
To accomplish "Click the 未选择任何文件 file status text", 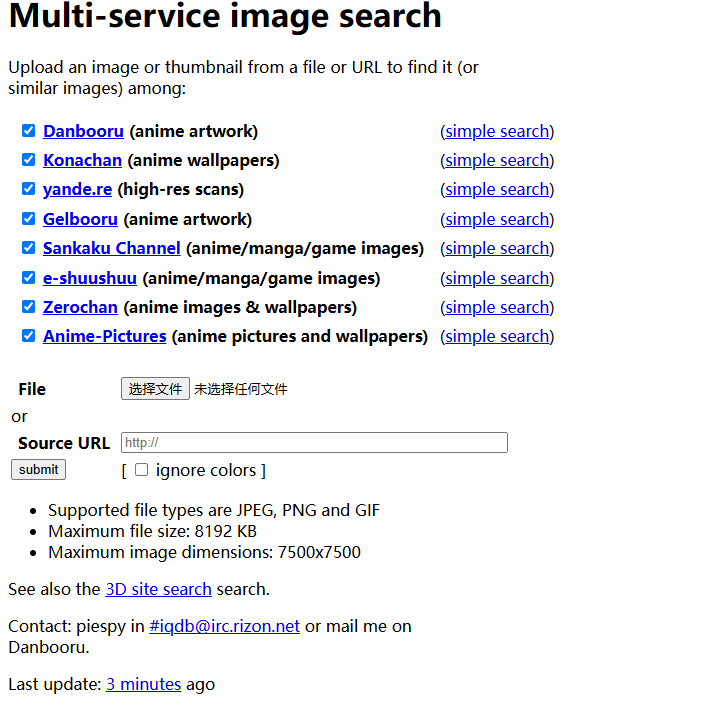I will tap(240, 389).
